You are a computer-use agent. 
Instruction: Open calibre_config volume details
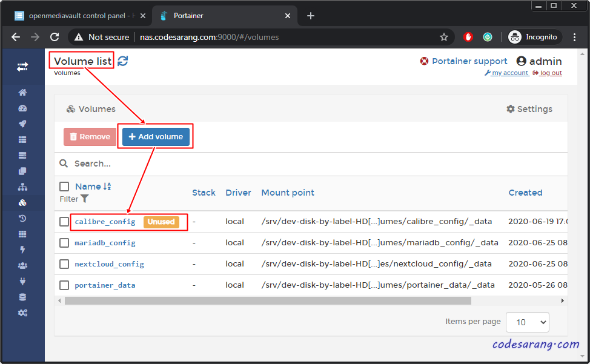pyautogui.click(x=105, y=222)
